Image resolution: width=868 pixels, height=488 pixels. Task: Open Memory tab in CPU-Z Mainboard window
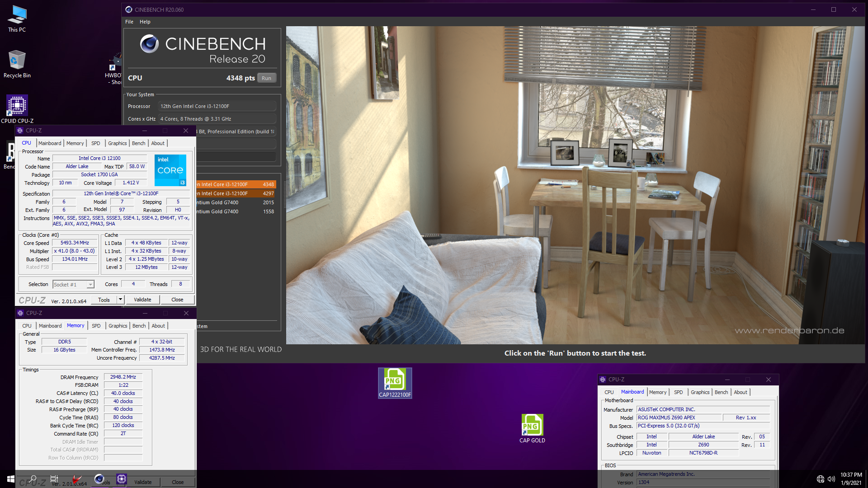(x=658, y=392)
